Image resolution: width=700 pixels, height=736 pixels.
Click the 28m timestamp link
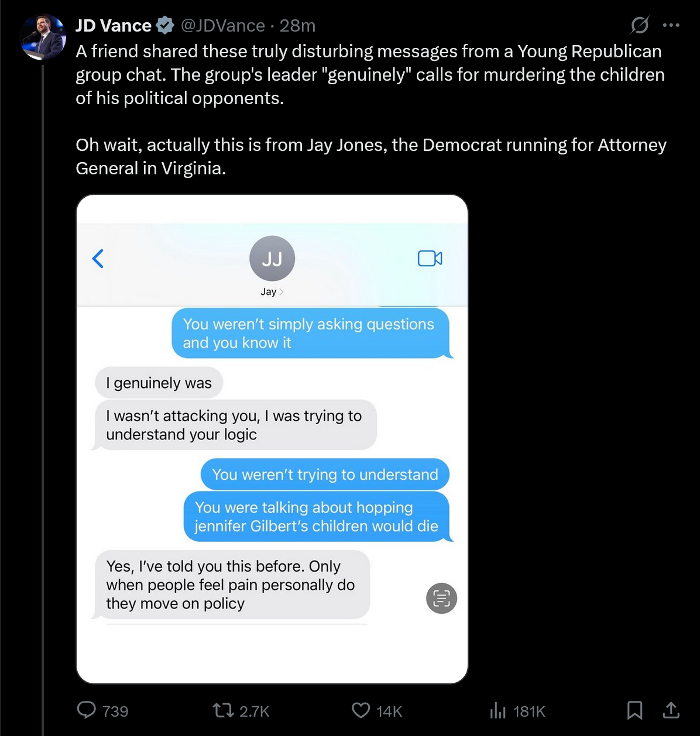coord(297,25)
